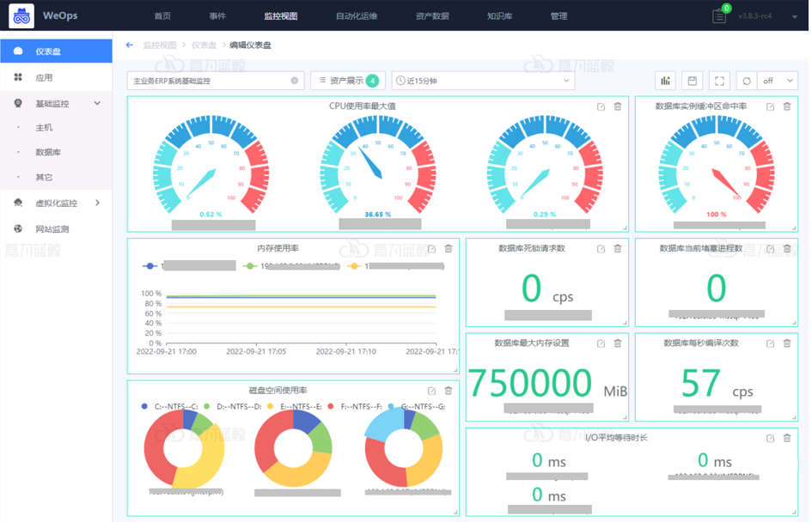This screenshot has height=522, width=812.
Task: Toggle D:--NTFS--D: disk legend item
Action: click(233, 407)
